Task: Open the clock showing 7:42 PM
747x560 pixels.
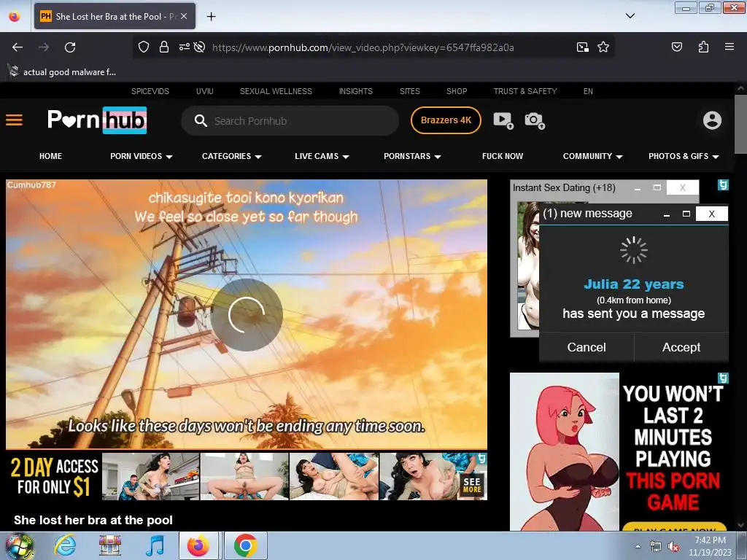Action: coord(710,546)
